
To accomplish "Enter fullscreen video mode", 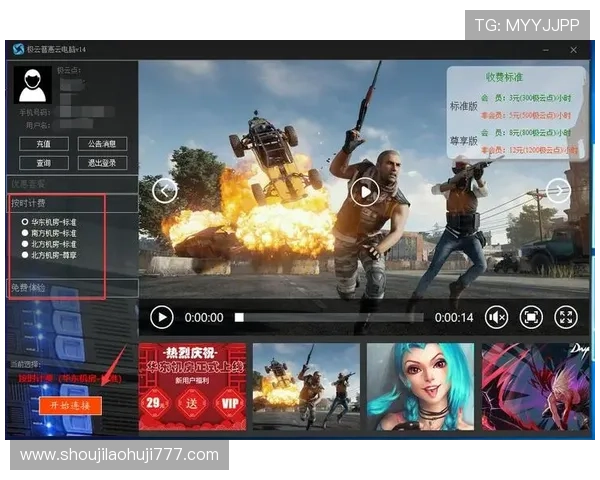I will click(566, 317).
